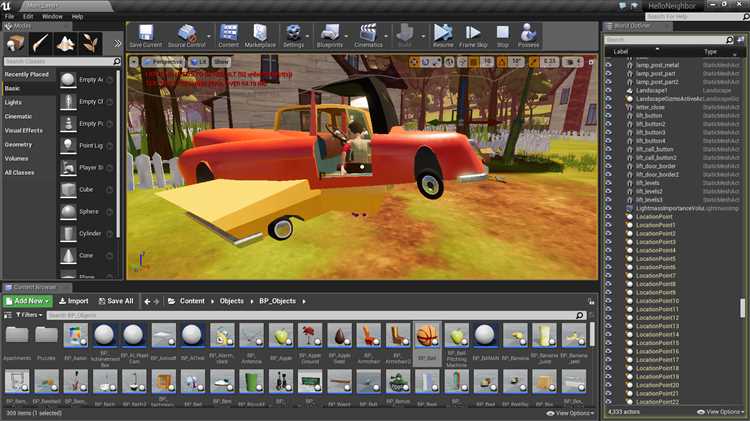Click the Resume play button
The width and height of the screenshot is (750, 421).
(443, 35)
